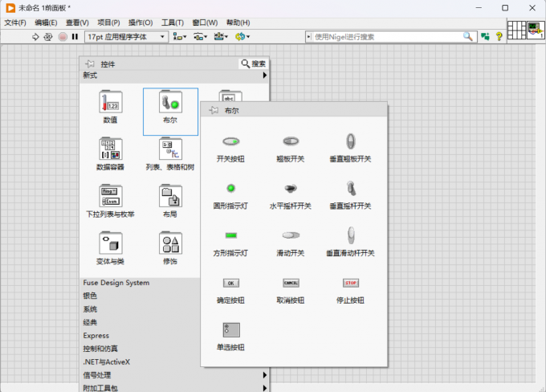This screenshot has height=392, width=546.
Task: Click the yellow context help question mark
Action: coord(499,37)
